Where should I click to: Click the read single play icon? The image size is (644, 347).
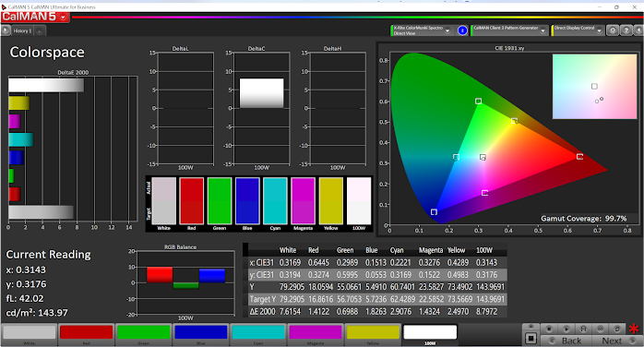coord(566,329)
